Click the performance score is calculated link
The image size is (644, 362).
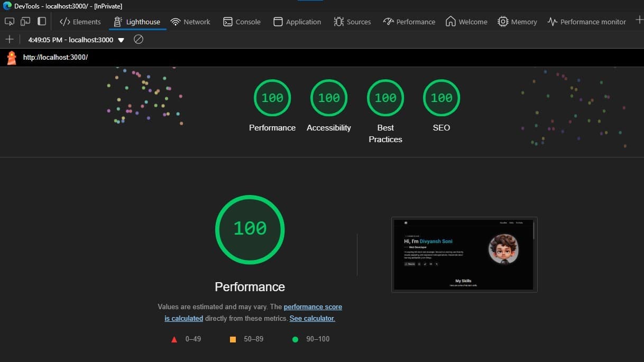[312, 307]
